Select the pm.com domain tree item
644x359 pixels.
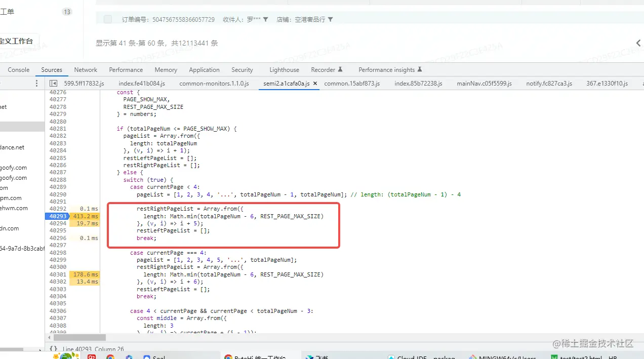click(11, 198)
